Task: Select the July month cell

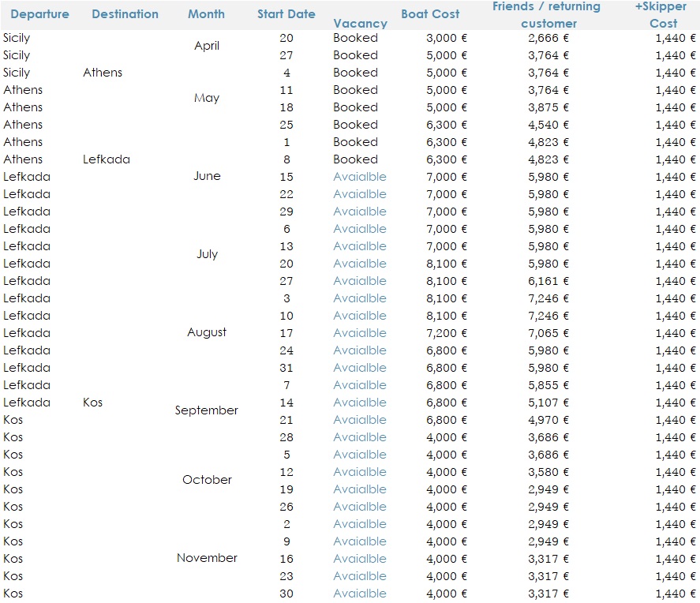Action: point(207,254)
